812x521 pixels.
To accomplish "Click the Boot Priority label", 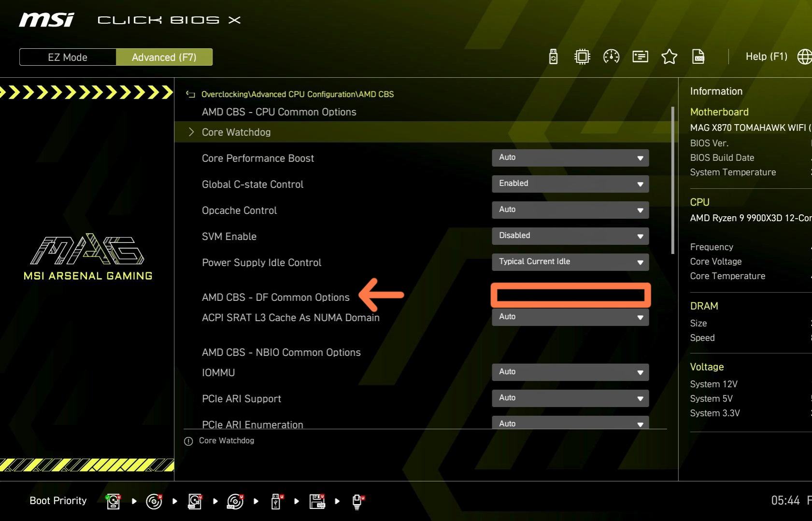I will click(58, 501).
